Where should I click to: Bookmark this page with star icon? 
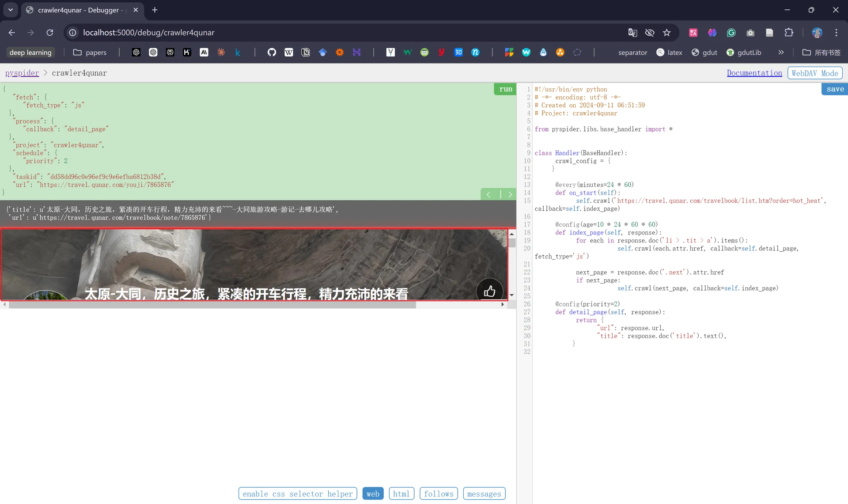(666, 33)
